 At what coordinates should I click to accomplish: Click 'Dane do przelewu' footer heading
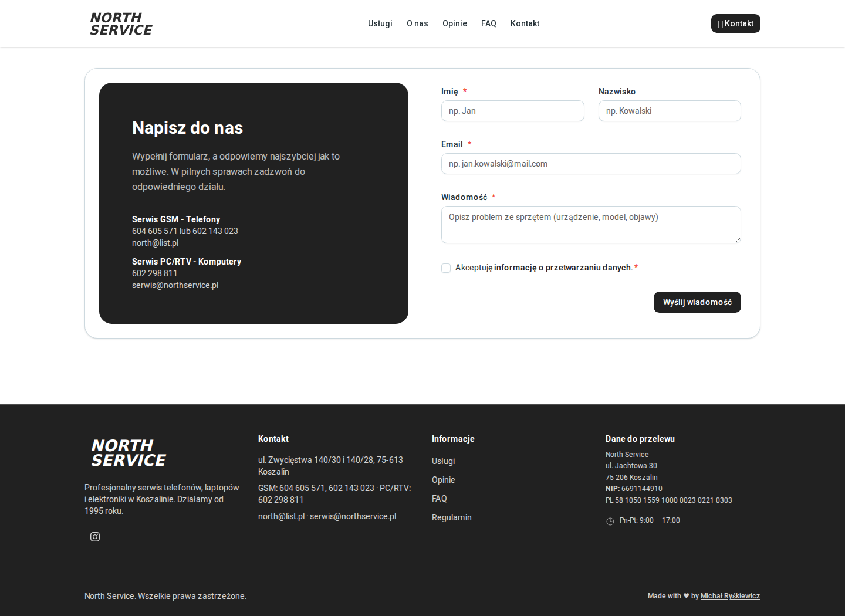640,439
